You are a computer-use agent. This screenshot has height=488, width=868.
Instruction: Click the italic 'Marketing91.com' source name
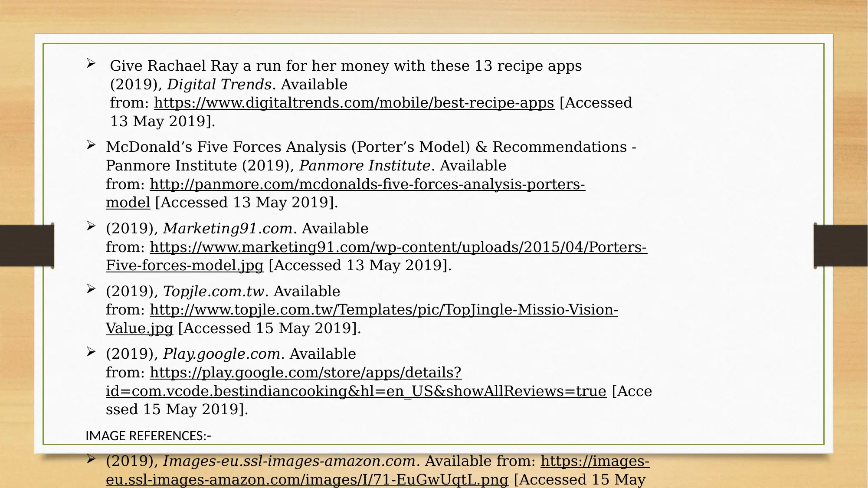tap(228, 229)
